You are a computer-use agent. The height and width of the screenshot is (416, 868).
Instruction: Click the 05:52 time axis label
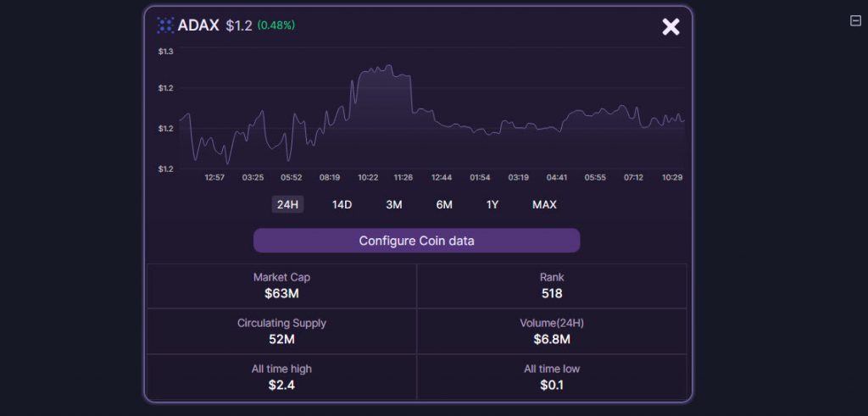click(292, 178)
